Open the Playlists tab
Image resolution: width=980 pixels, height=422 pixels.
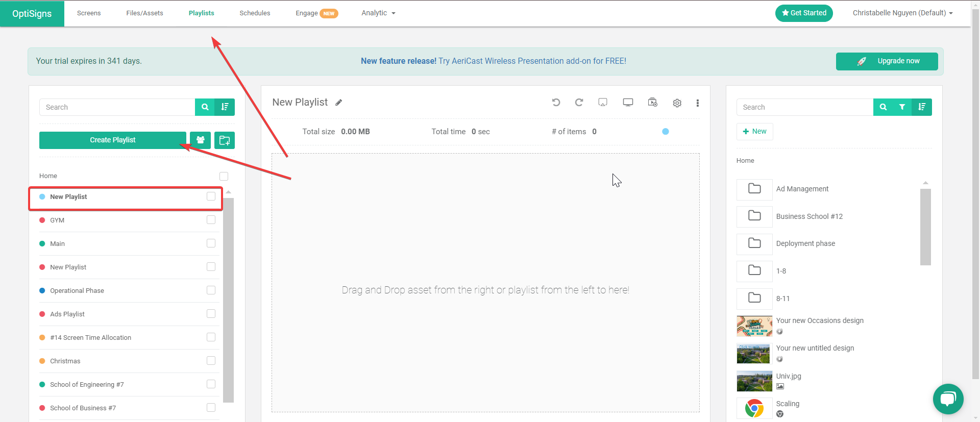201,13
